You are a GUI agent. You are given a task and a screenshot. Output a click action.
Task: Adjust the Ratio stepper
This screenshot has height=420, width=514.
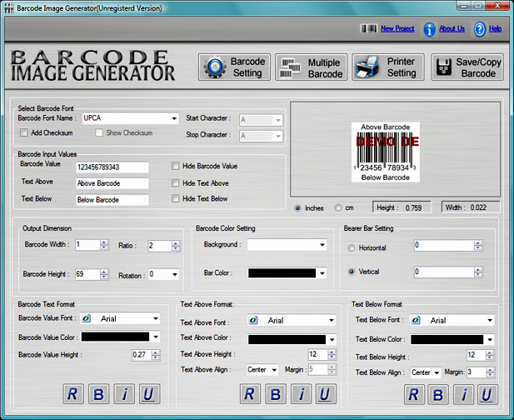tap(176, 246)
